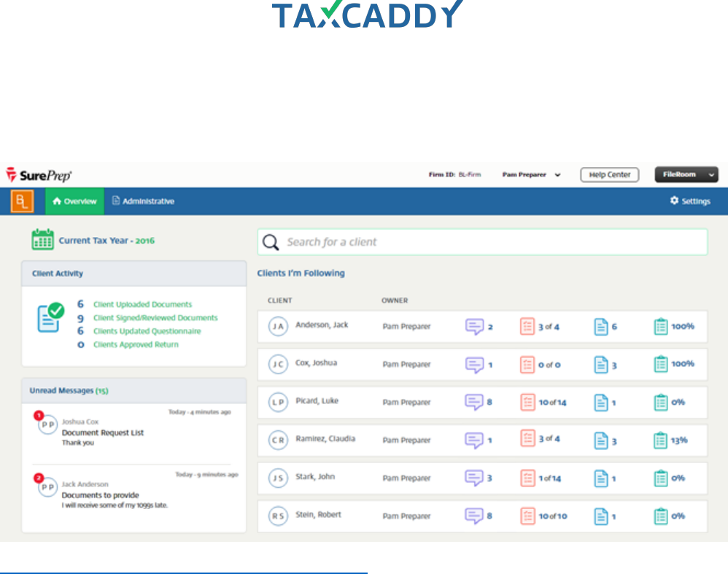Image resolution: width=728 pixels, height=574 pixels.
Task: Click the Client Activity document checkmark icon
Action: click(50, 317)
